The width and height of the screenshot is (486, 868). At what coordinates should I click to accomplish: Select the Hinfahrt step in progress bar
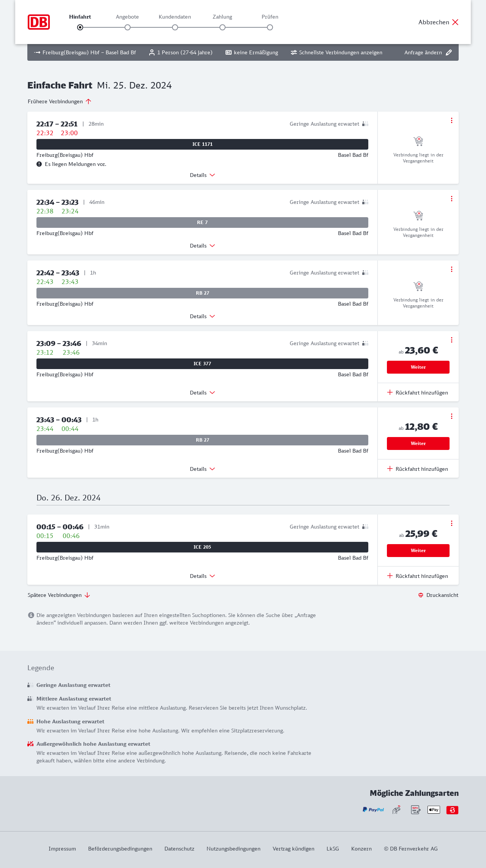(80, 27)
